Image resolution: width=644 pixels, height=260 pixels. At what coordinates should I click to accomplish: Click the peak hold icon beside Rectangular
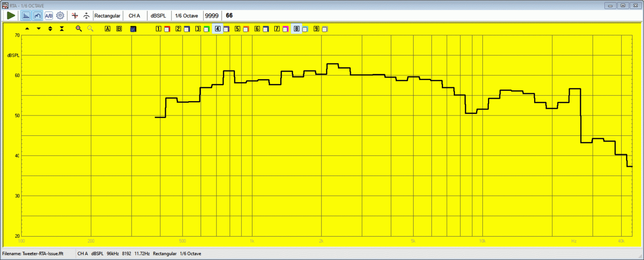coord(86,15)
